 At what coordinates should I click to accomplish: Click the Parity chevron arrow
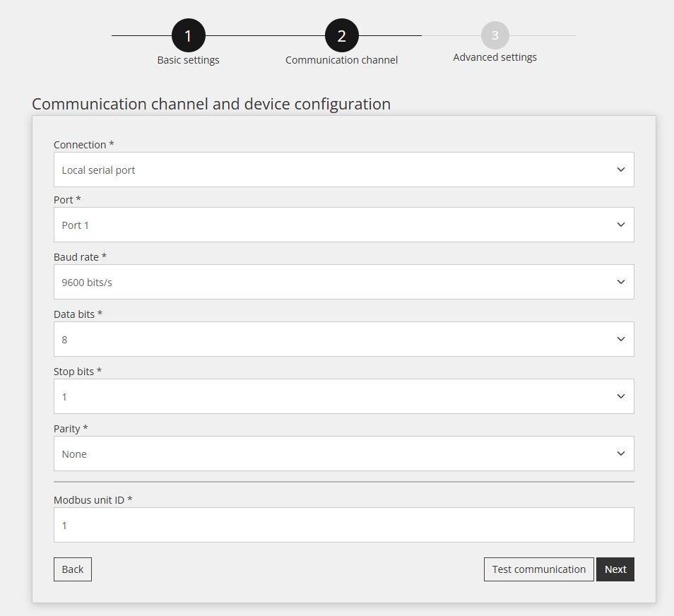click(621, 453)
